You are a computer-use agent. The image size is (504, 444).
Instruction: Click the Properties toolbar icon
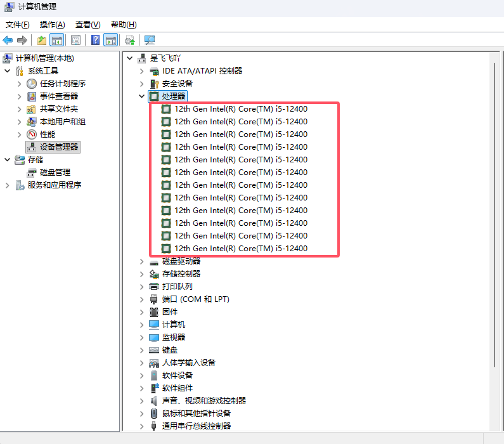(75, 41)
